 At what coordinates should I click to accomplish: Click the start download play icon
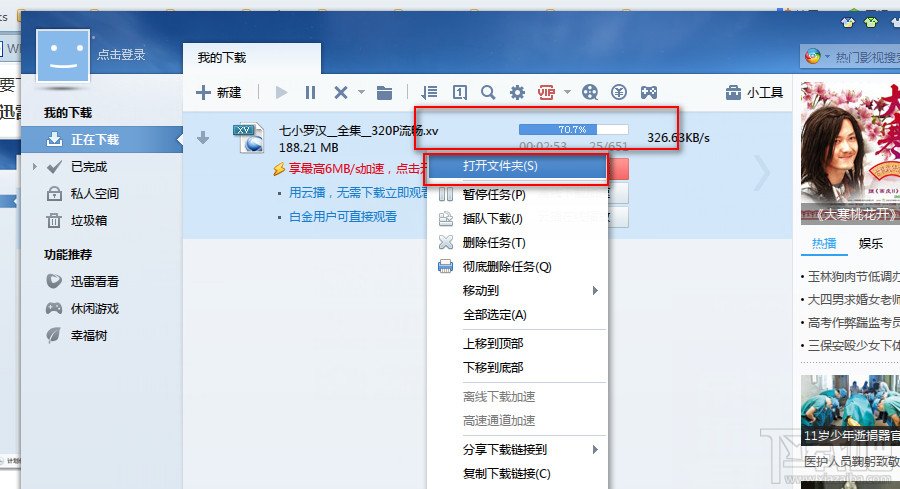coord(281,93)
